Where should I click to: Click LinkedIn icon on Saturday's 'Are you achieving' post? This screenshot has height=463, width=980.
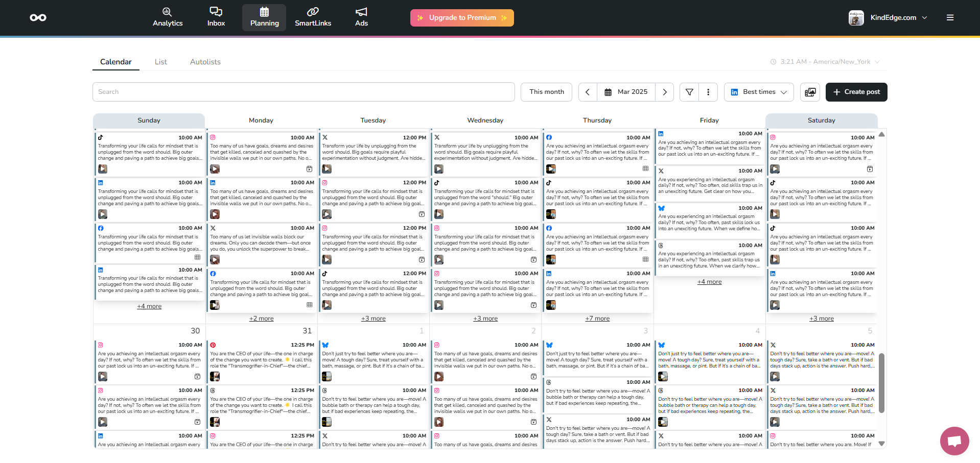773,274
